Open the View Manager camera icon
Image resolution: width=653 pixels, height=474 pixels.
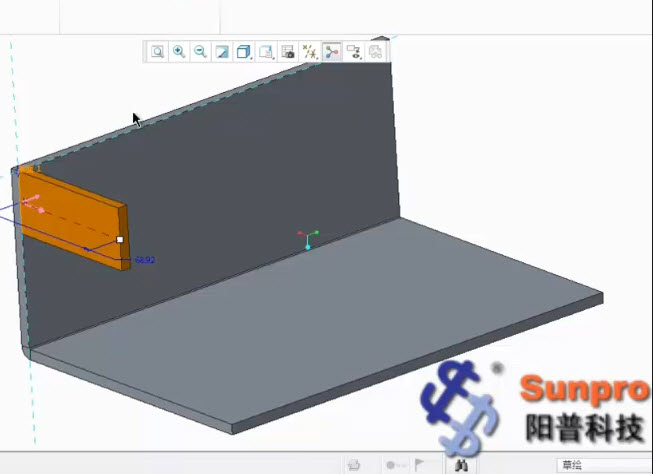[x=288, y=52]
